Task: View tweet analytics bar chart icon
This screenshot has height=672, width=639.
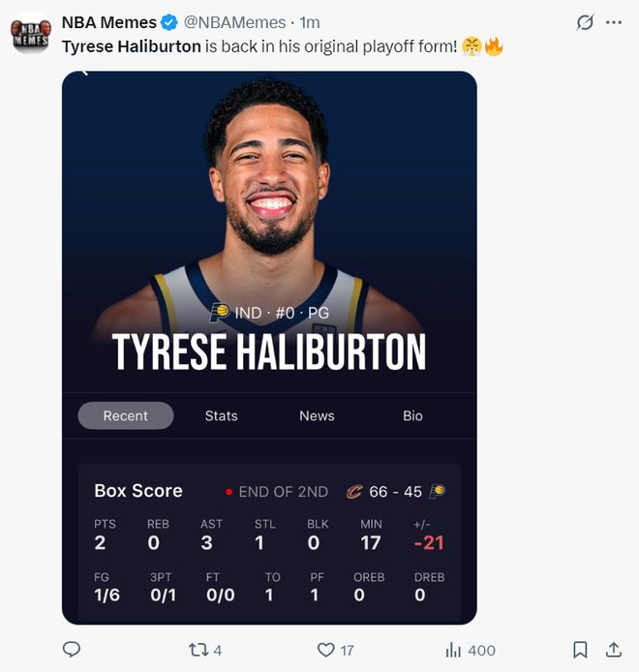Action: (453, 650)
